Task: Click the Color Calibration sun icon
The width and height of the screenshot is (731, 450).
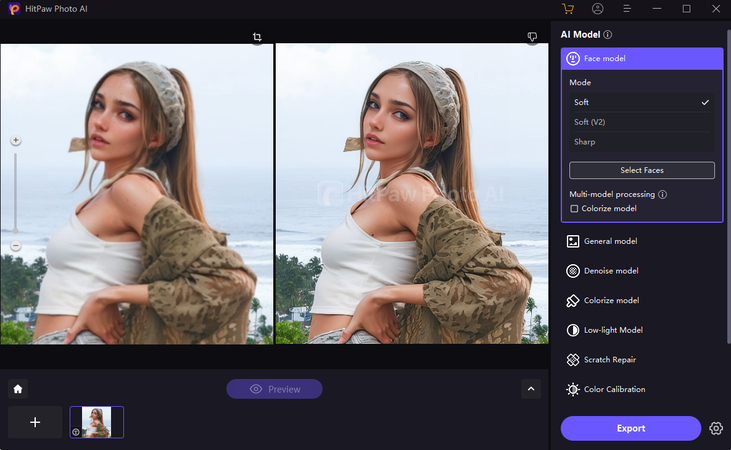Action: tap(572, 389)
